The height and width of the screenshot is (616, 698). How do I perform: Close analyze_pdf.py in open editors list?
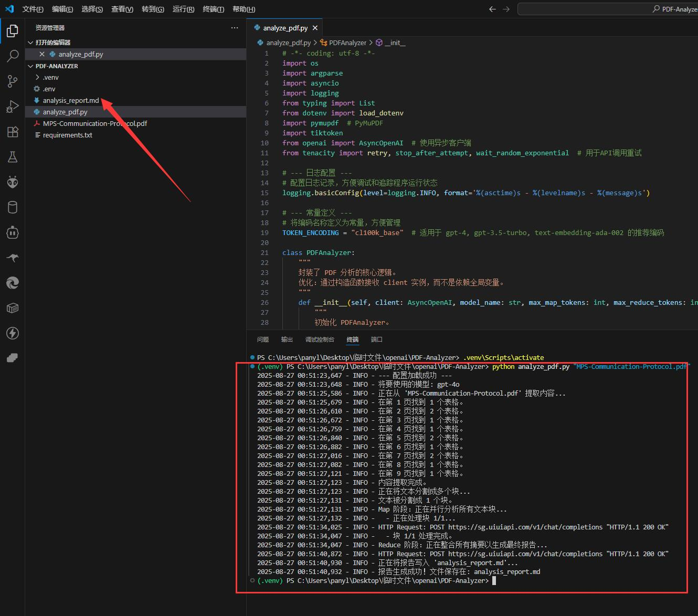pyautogui.click(x=42, y=54)
